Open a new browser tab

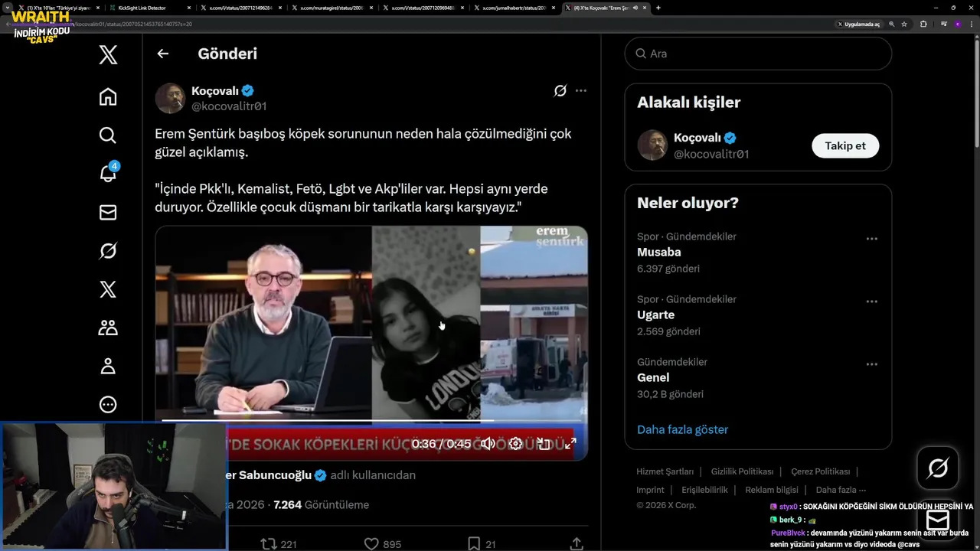point(658,8)
